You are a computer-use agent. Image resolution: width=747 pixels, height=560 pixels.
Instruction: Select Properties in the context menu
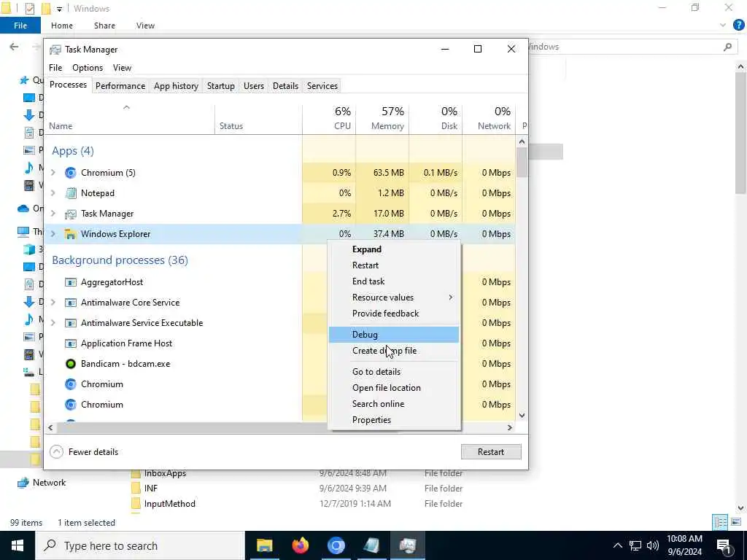click(x=394, y=420)
